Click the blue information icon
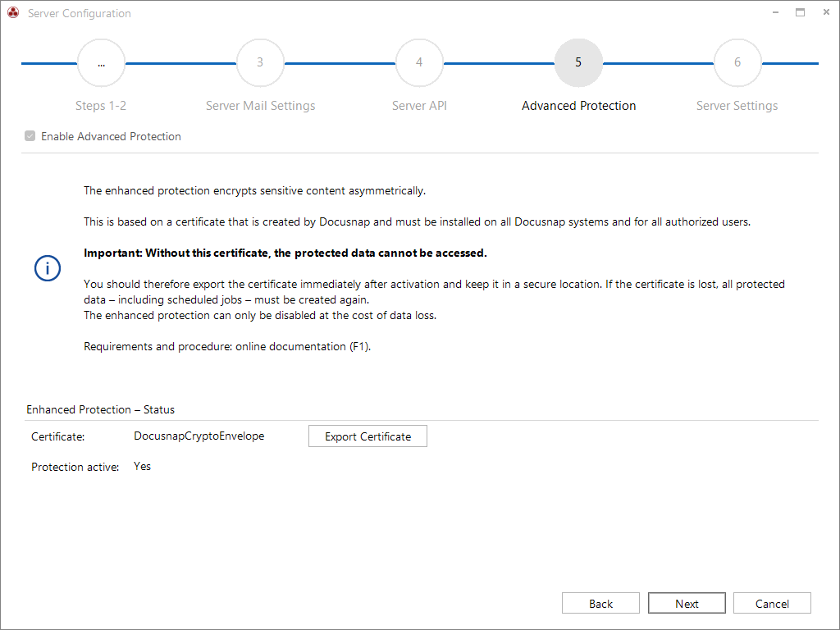This screenshot has height=630, width=840. tap(48, 268)
